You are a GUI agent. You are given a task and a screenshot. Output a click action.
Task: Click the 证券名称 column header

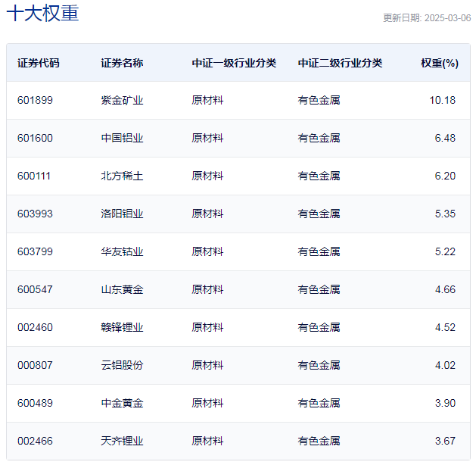(x=122, y=63)
